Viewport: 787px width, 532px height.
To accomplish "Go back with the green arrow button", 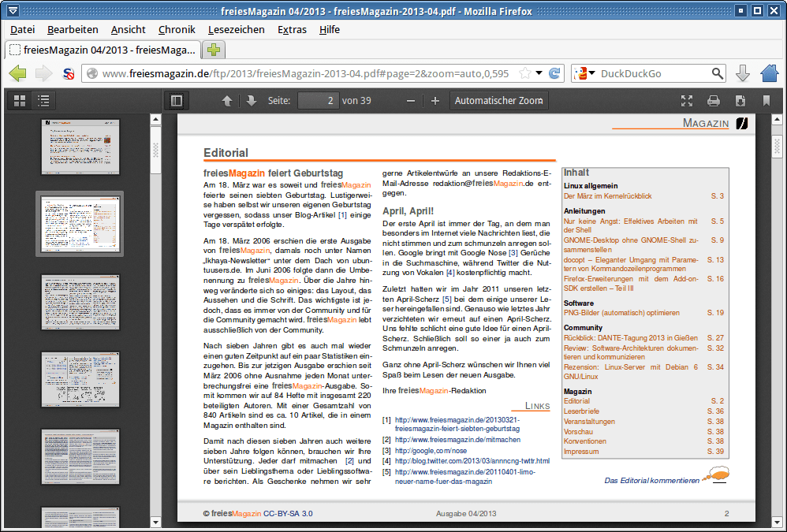I will (18, 74).
